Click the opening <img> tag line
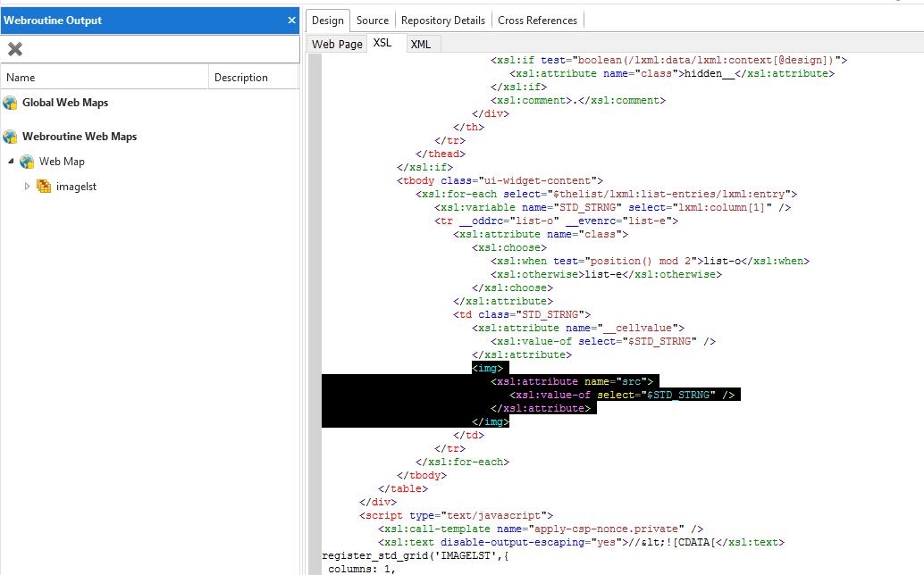The height and width of the screenshot is (575, 924). 487,368
